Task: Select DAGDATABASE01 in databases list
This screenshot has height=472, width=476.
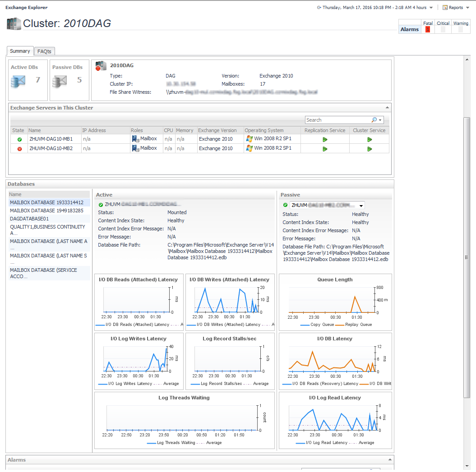Action: [x=49, y=219]
